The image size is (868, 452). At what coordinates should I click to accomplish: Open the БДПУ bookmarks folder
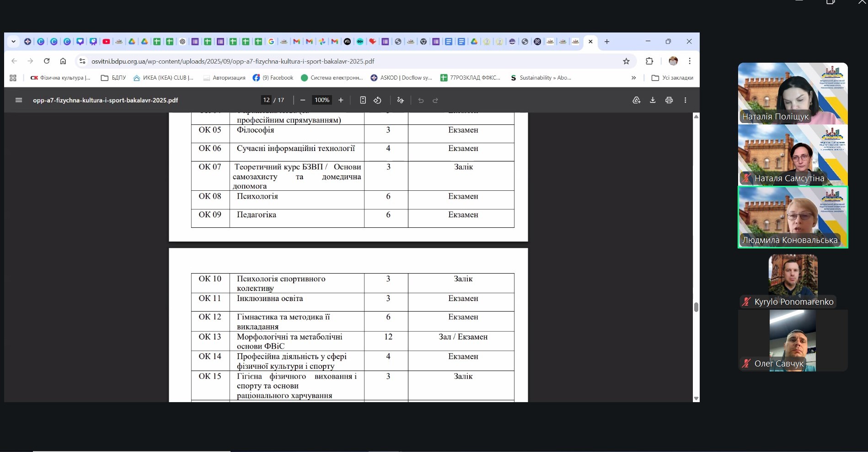pos(113,78)
